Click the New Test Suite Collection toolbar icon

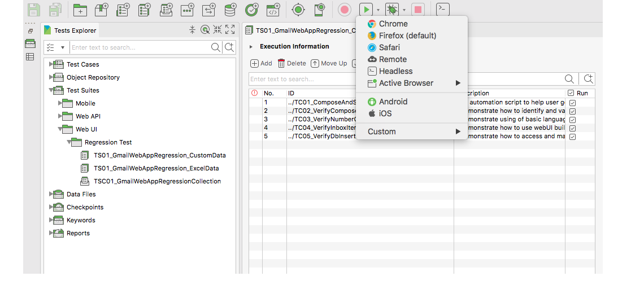[x=166, y=10]
